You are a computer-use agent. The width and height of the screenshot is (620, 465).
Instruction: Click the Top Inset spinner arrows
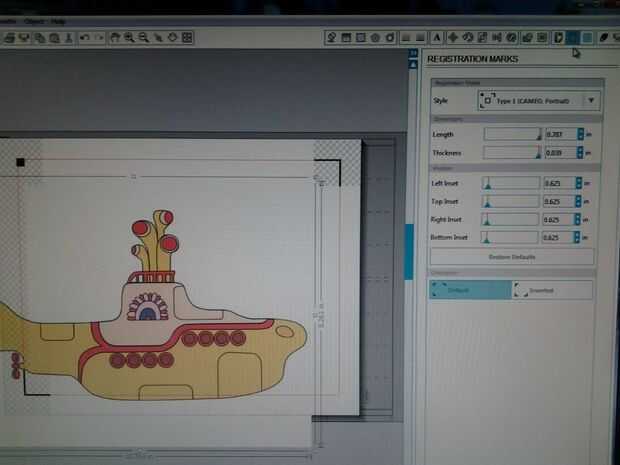(x=578, y=201)
